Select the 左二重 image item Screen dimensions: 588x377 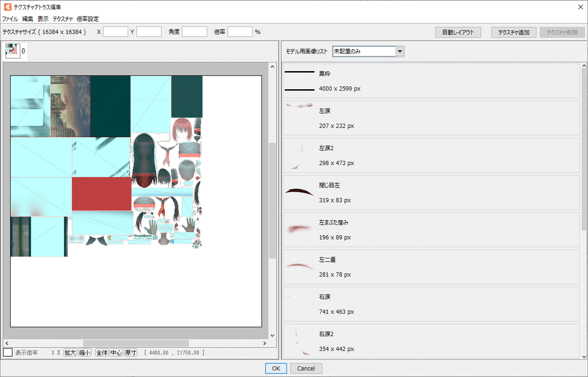[x=432, y=267]
